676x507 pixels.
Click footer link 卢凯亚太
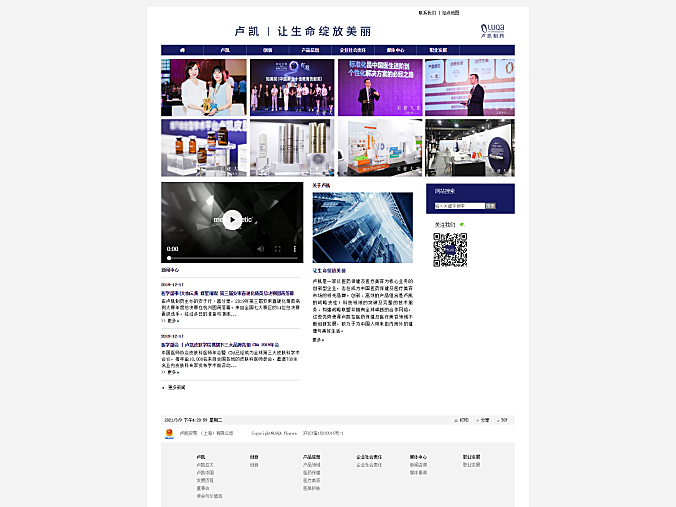point(205,465)
